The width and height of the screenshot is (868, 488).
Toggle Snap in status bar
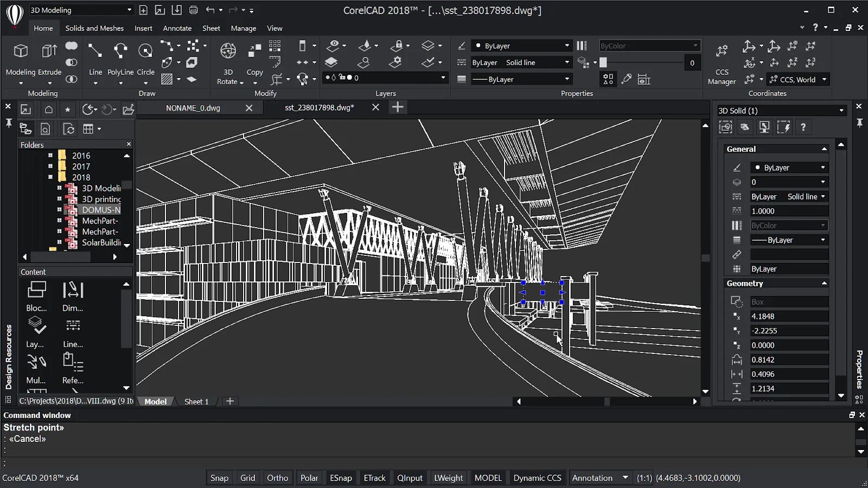pos(219,478)
